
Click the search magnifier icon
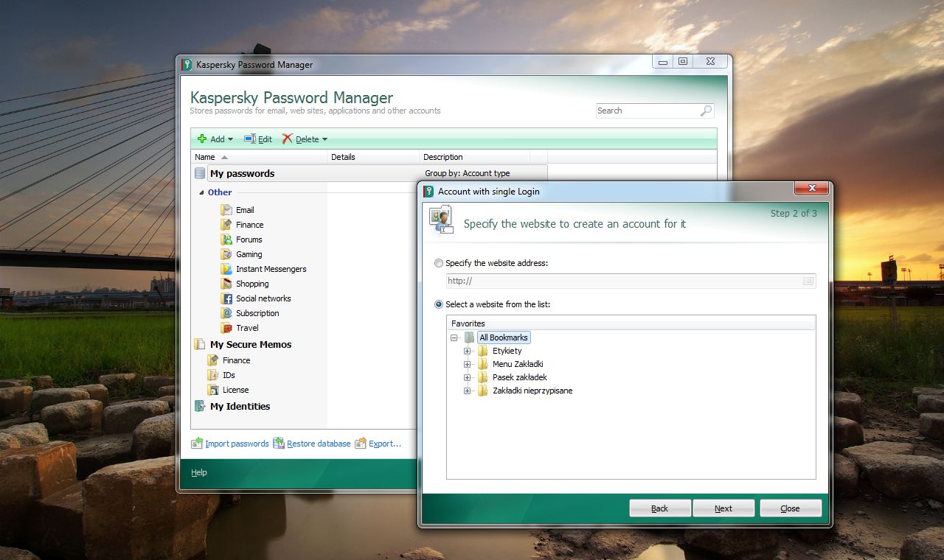pyautogui.click(x=706, y=111)
